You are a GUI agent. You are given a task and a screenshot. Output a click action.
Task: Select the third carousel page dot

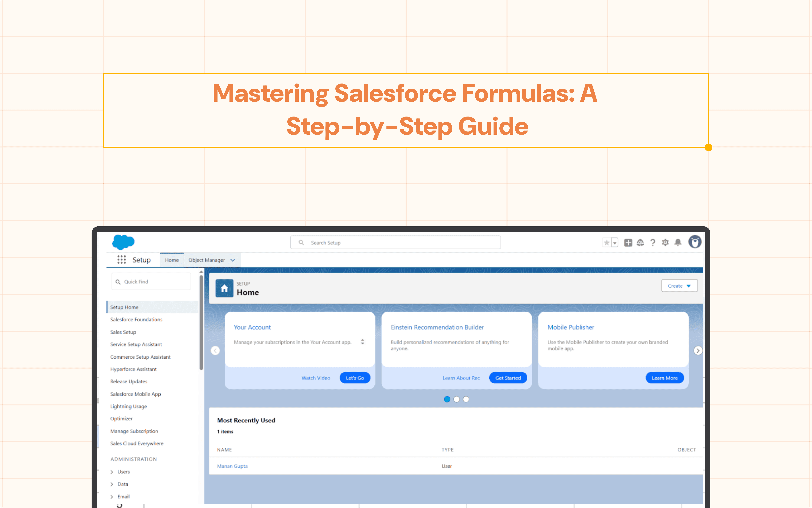466,399
